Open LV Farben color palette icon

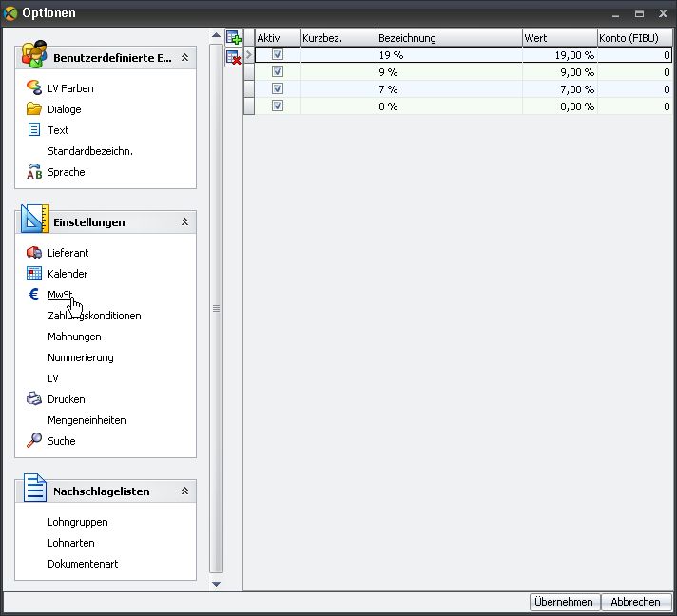[34, 88]
